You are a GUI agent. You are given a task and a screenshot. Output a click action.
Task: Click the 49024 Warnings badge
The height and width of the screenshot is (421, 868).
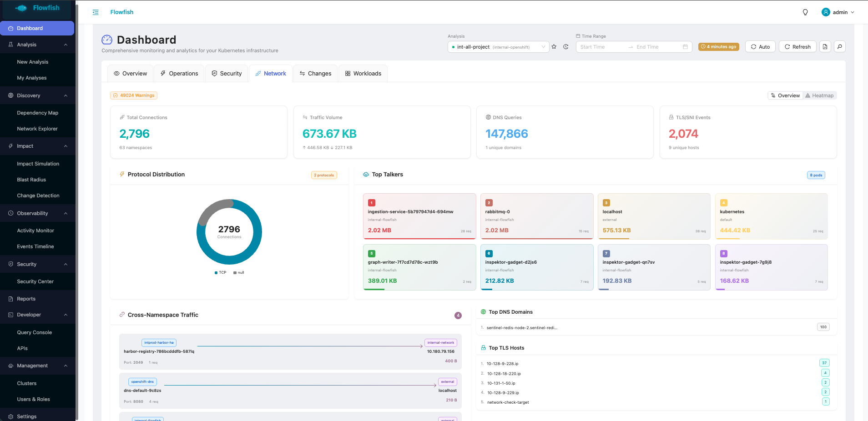[x=134, y=95]
